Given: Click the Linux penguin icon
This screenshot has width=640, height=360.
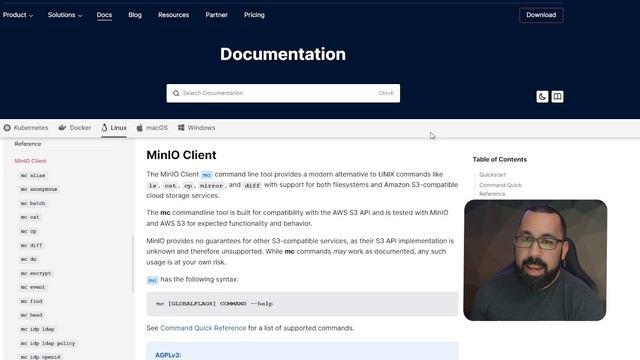Looking at the screenshot, I should pyautogui.click(x=104, y=128).
